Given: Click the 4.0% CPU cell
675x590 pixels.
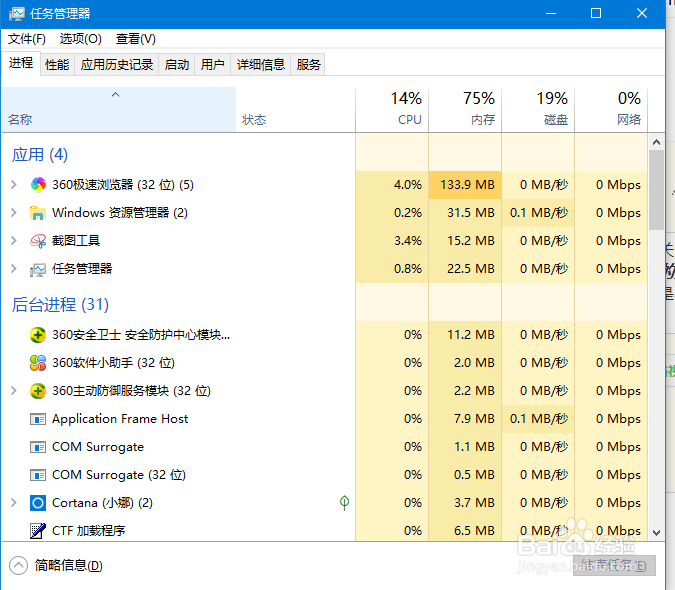Looking at the screenshot, I should (x=392, y=185).
